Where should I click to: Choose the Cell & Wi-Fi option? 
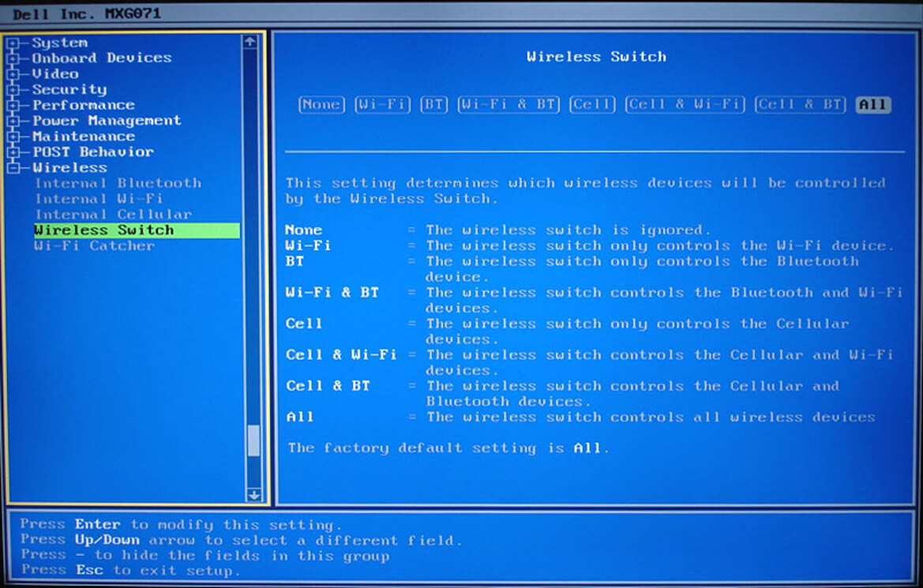[685, 105]
